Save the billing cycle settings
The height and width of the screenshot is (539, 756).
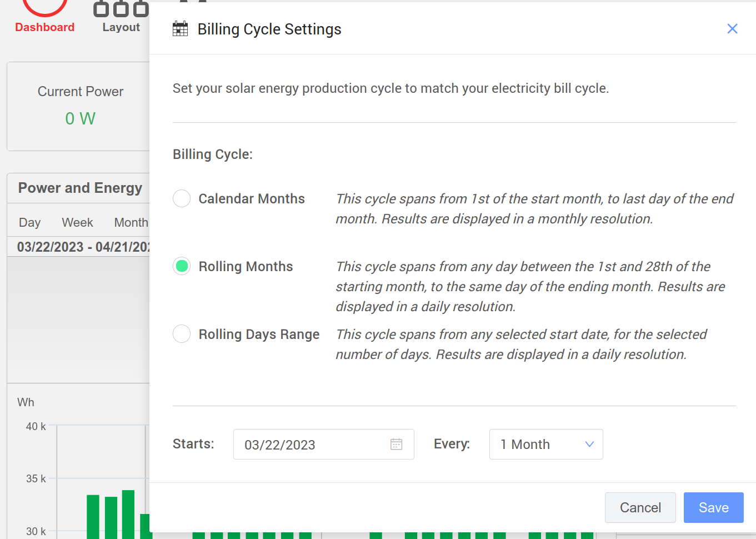pos(713,507)
